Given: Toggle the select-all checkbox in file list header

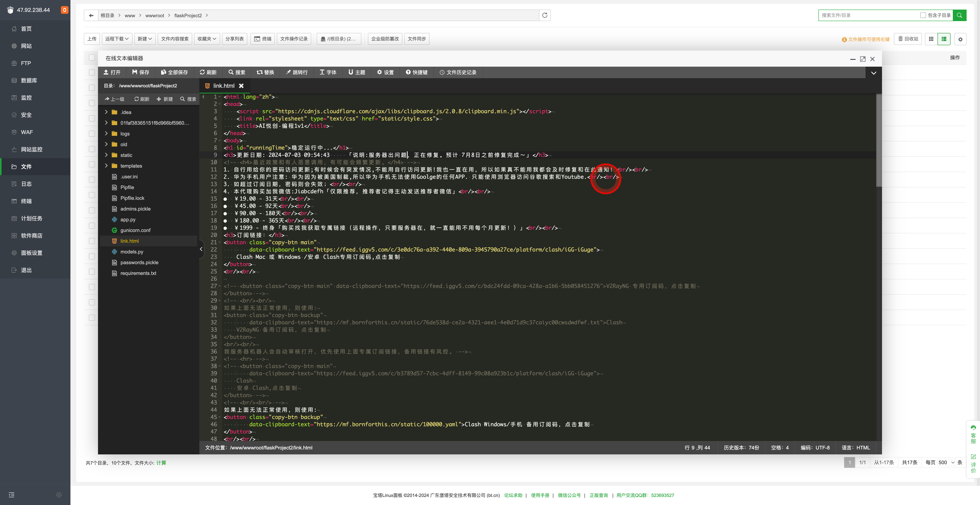Looking at the screenshot, I should [92, 57].
